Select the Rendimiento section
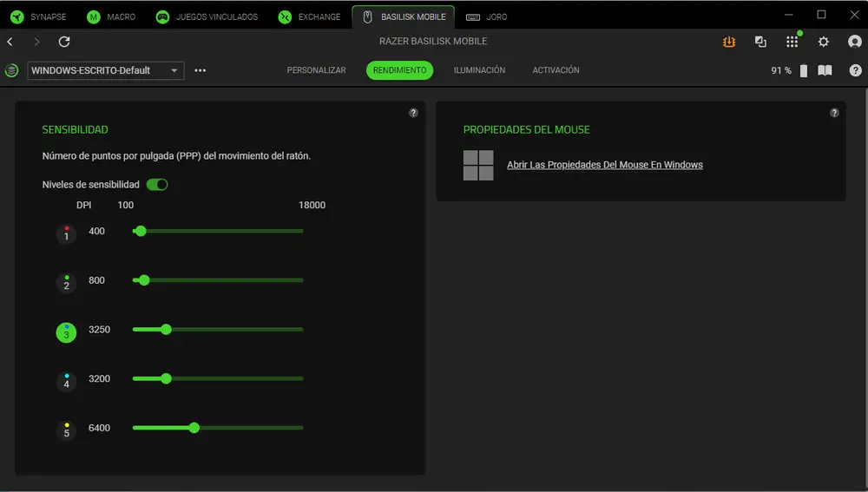Image resolution: width=868 pixels, height=492 pixels. click(399, 70)
